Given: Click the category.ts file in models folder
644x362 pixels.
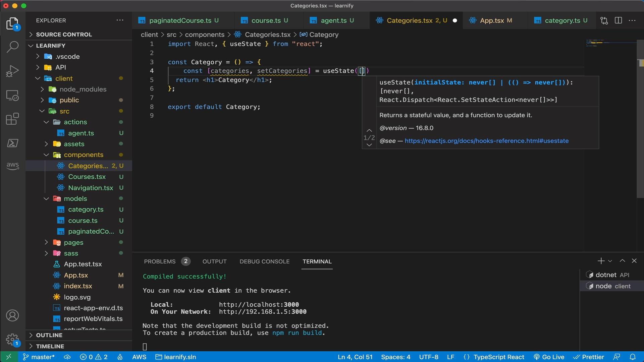Looking at the screenshot, I should (86, 209).
